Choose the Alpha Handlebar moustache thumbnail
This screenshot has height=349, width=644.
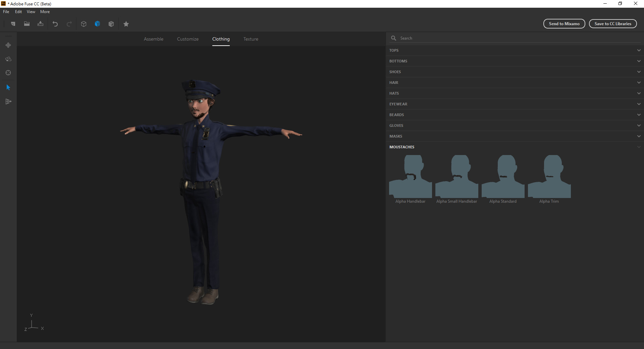click(411, 177)
